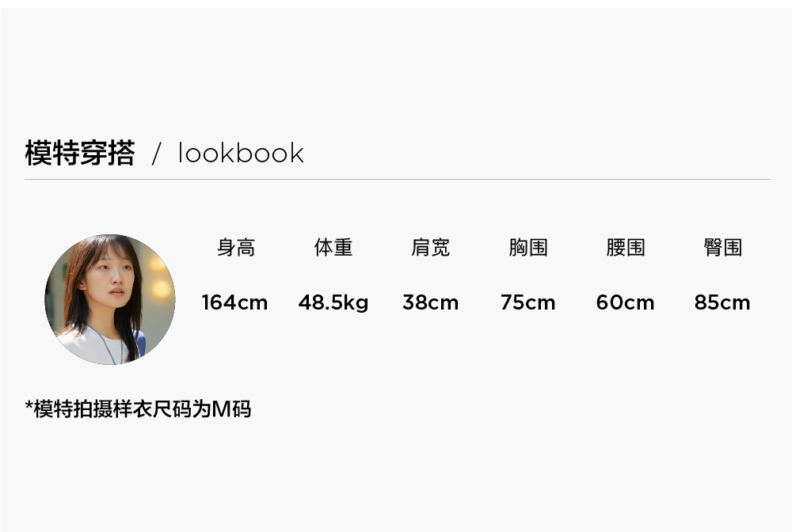The image size is (792, 532).
Task: Select the 身高 column label
Action: (236, 247)
